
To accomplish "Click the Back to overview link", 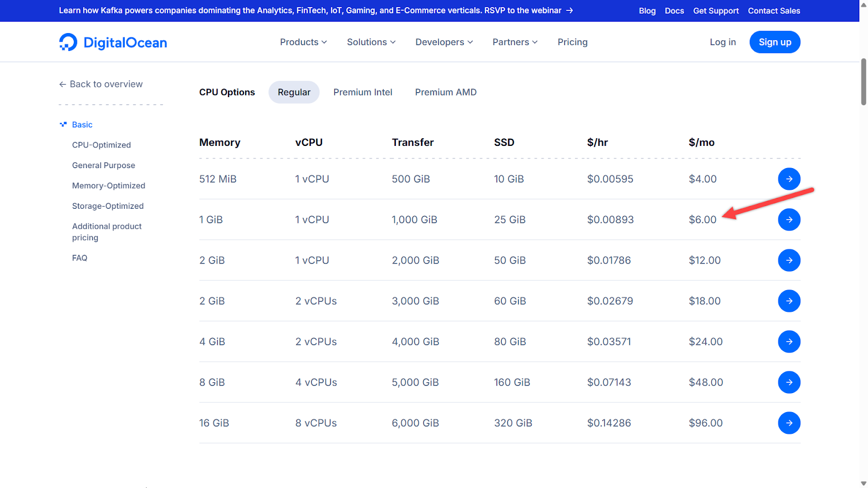I will [101, 84].
